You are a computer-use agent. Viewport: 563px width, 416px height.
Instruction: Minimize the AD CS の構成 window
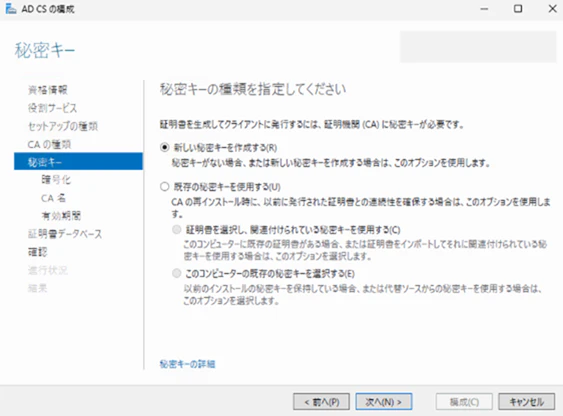click(484, 9)
